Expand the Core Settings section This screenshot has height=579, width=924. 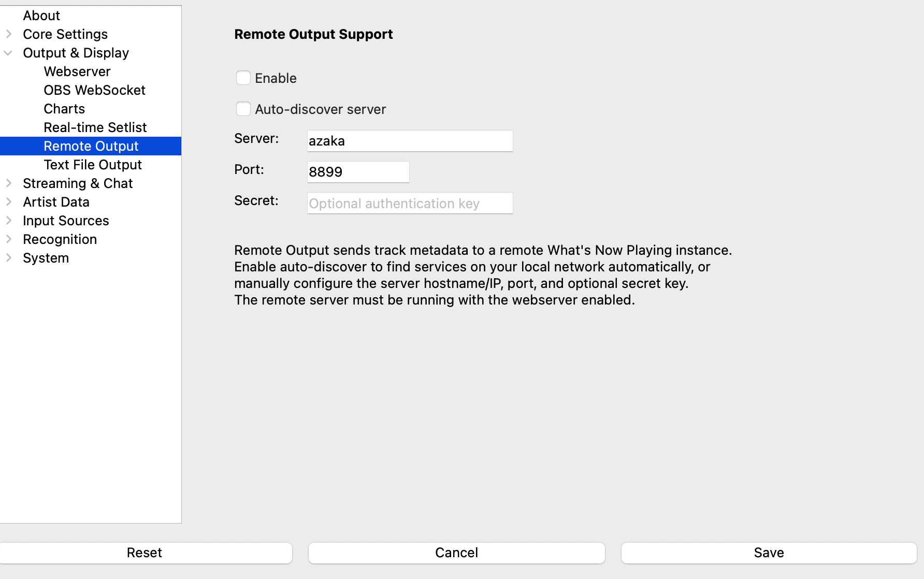pyautogui.click(x=9, y=34)
